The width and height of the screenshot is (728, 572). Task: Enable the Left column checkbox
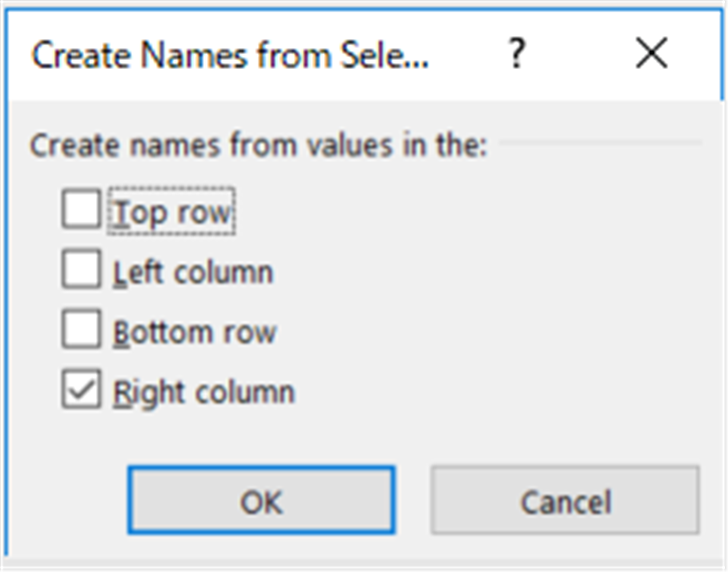(x=81, y=269)
